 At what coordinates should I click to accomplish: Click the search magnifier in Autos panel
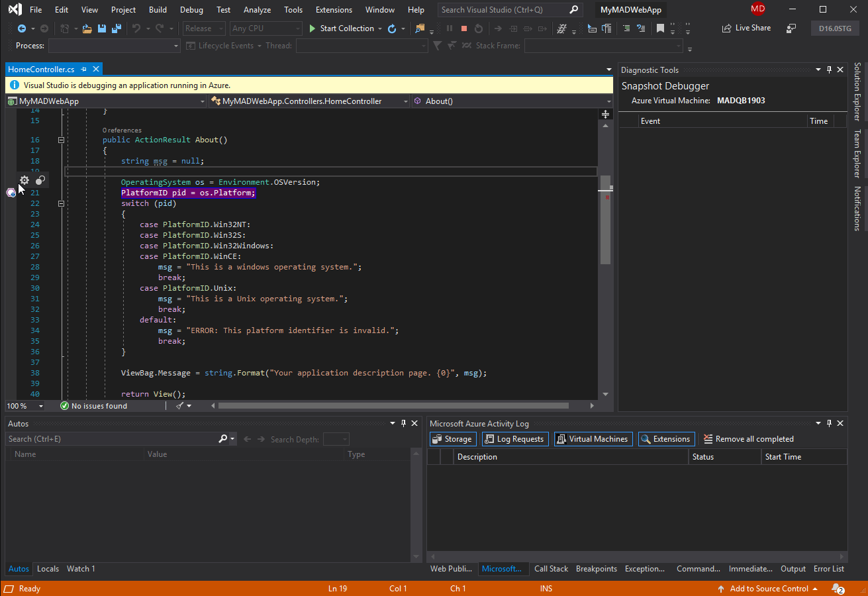(x=222, y=439)
